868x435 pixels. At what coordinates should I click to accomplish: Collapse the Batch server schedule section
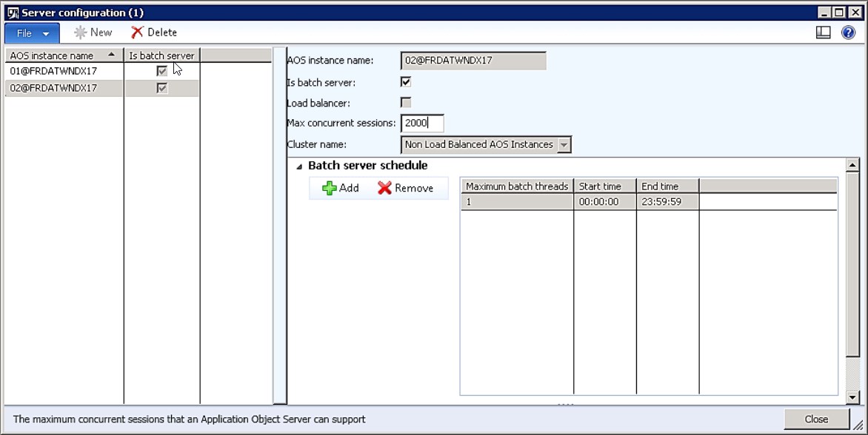tap(299, 166)
